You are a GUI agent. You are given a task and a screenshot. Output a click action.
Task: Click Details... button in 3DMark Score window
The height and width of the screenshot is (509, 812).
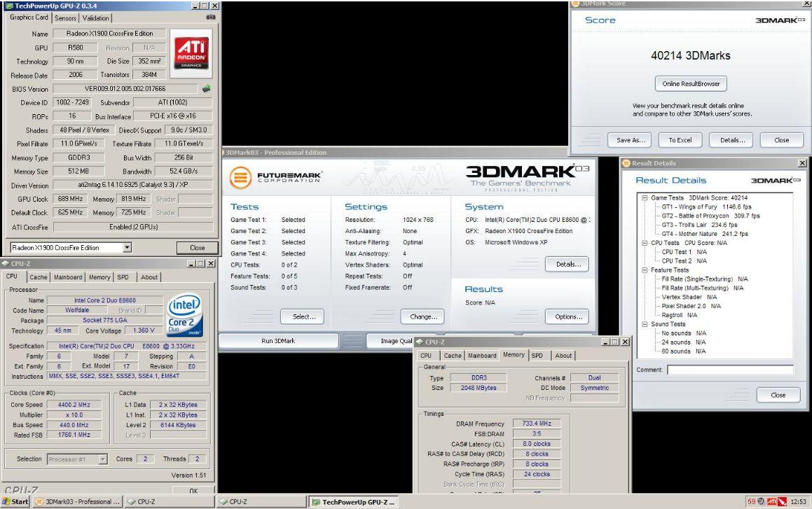coord(731,140)
